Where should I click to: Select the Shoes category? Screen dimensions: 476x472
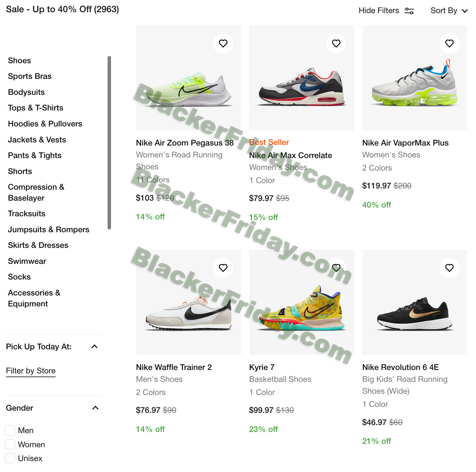[19, 61]
